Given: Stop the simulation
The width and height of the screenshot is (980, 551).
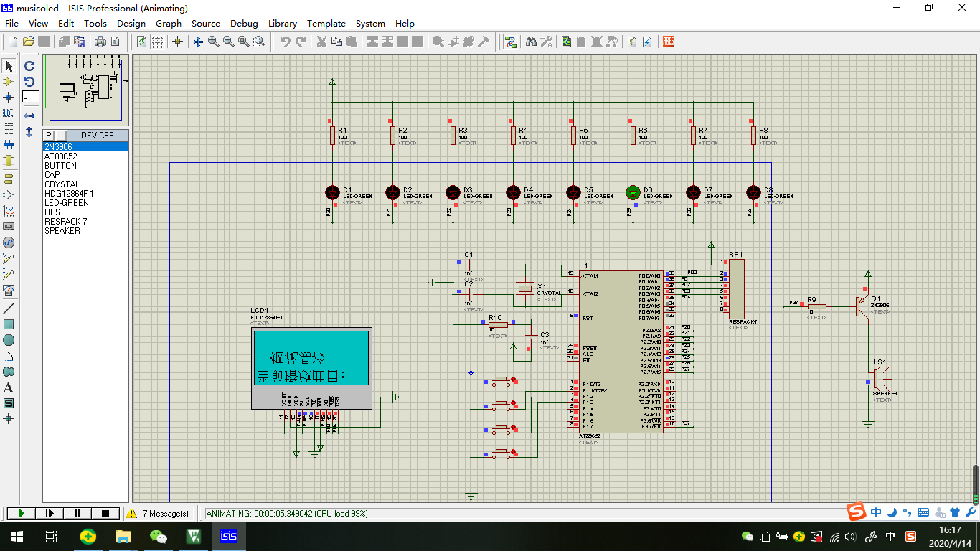Looking at the screenshot, I should 105,513.
